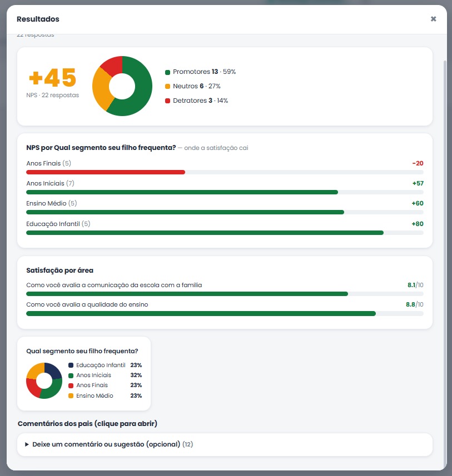Viewport: 452px width, 476px height.
Task: Click navy Educação Infantil legend swatch
Action: (71, 365)
